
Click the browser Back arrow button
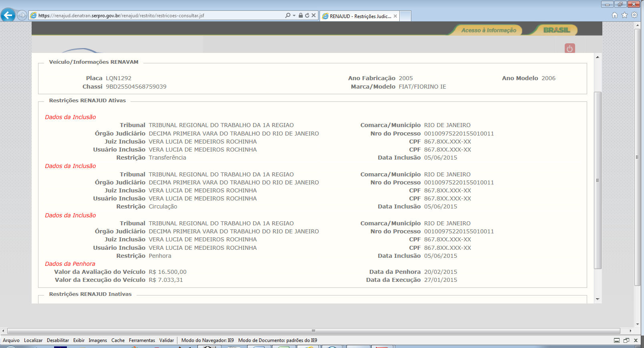[8, 15]
